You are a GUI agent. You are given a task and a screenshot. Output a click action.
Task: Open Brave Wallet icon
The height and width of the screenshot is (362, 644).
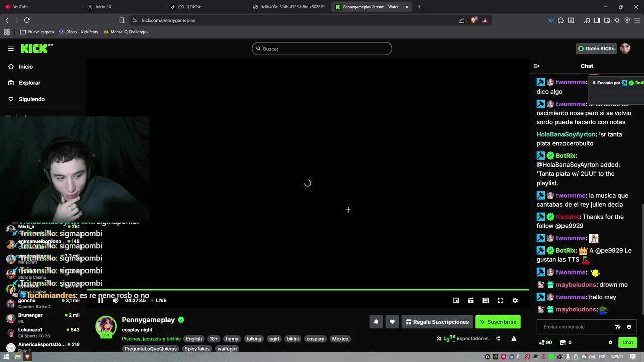[x=607, y=20]
